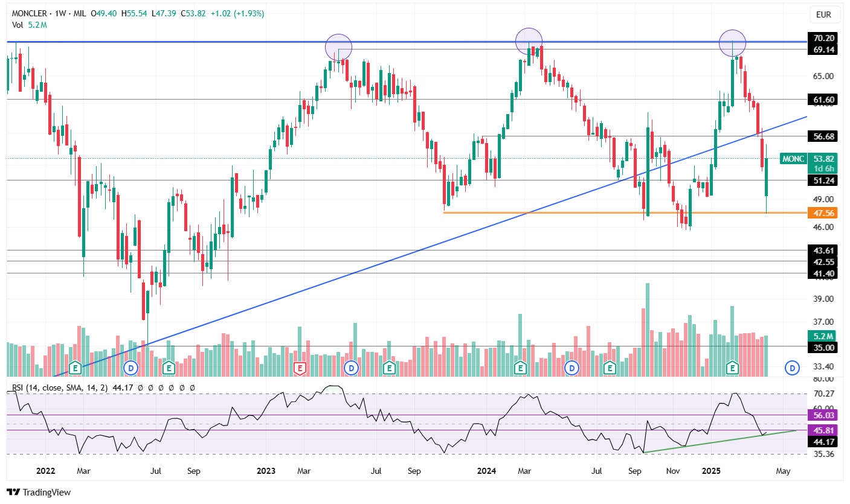
Task: Open the earnings marker for July 2022
Action: [169, 367]
